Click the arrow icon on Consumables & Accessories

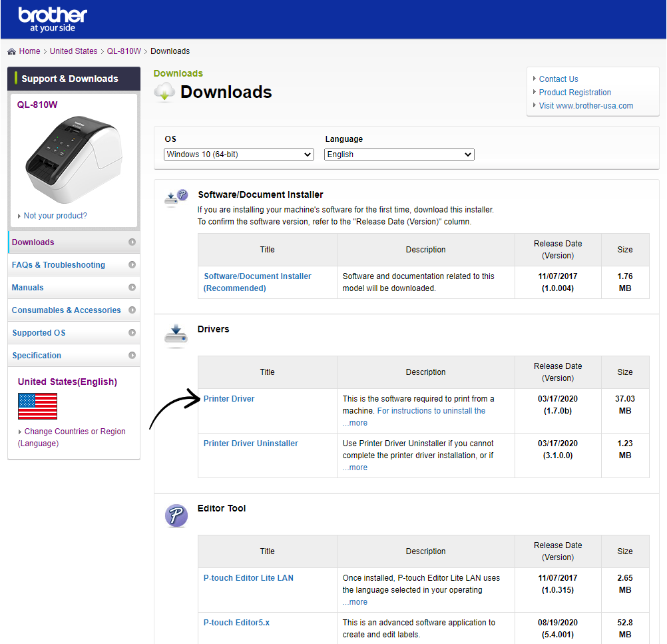tap(132, 310)
